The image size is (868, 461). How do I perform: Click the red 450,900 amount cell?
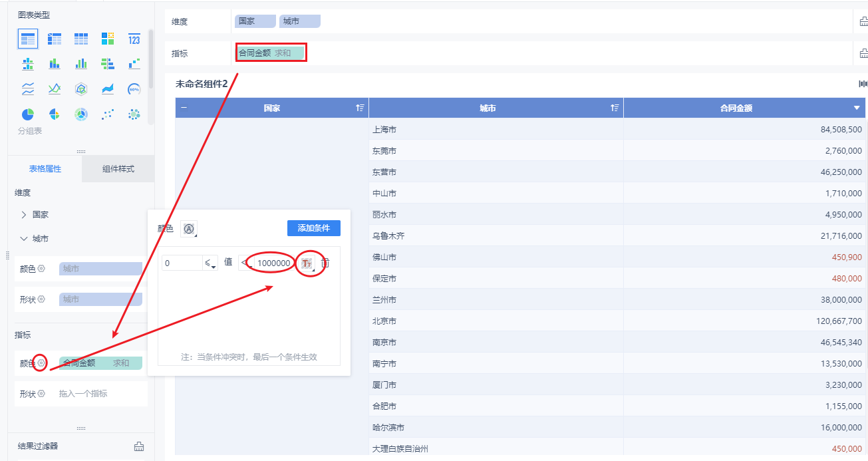(745, 257)
